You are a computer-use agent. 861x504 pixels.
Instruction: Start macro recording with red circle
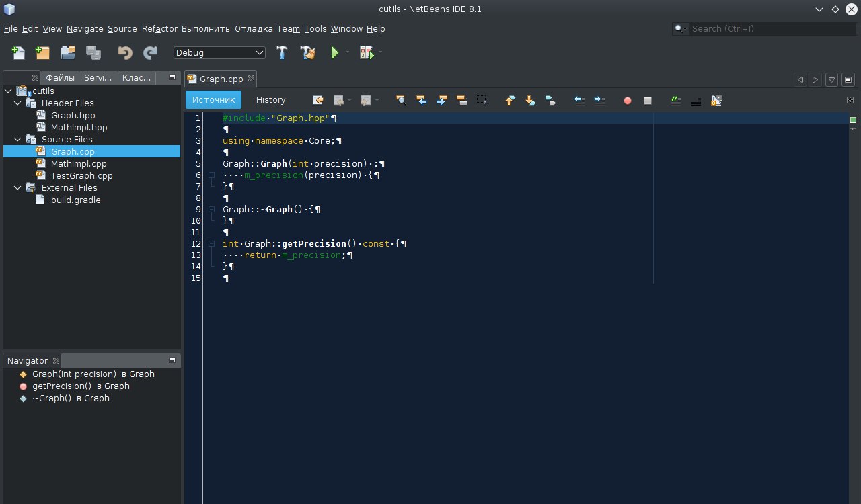pos(628,101)
